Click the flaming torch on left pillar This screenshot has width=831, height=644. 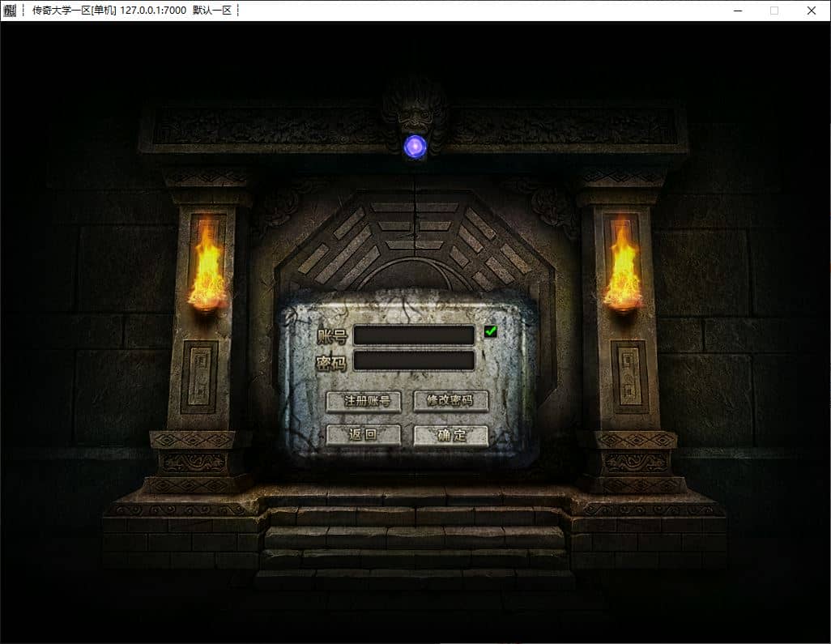[x=207, y=270]
